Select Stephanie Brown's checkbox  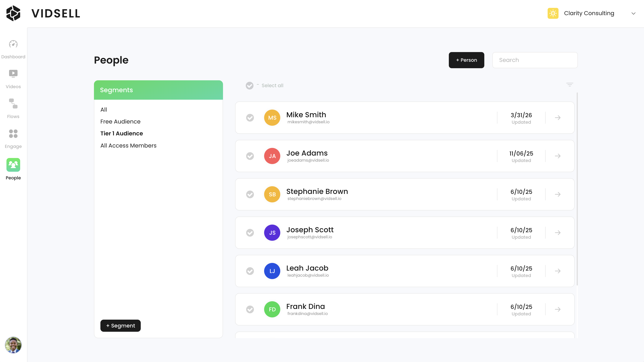click(250, 194)
